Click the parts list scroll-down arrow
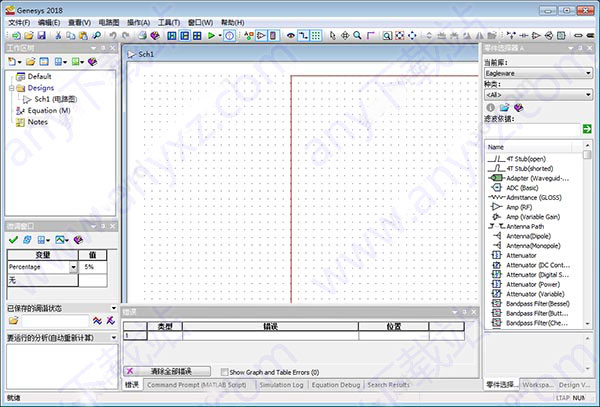Viewport: 600px width, 407px height. pyautogui.click(x=587, y=324)
